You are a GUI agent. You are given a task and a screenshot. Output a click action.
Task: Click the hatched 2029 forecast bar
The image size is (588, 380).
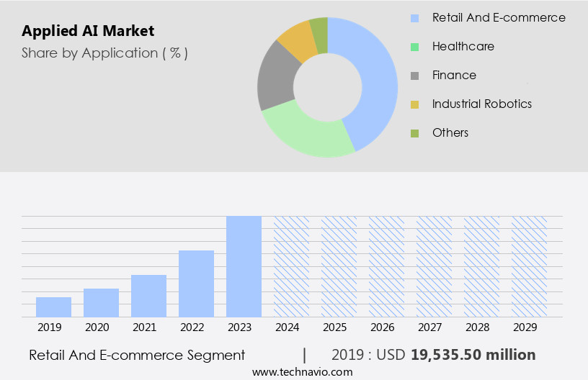click(529, 266)
